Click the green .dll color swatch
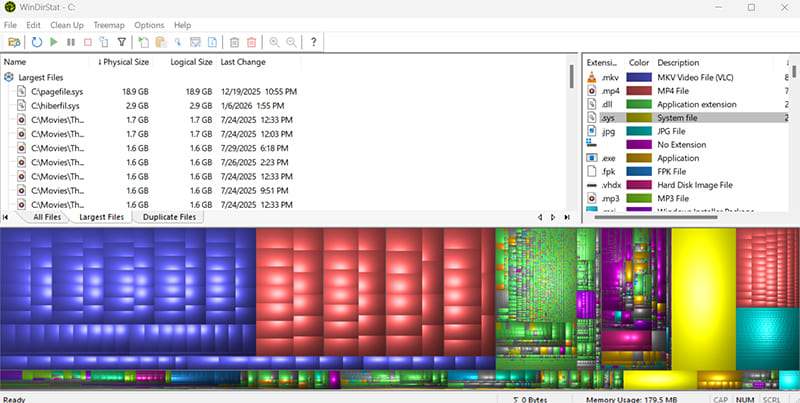Viewport: 800px width, 403px height. [x=639, y=104]
